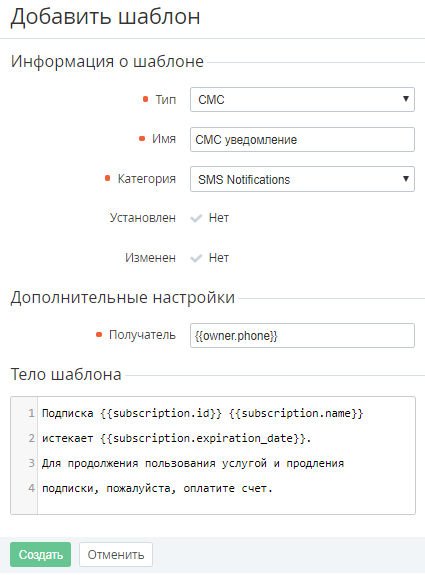Click the checkmark icon next to Установлен

196,219
